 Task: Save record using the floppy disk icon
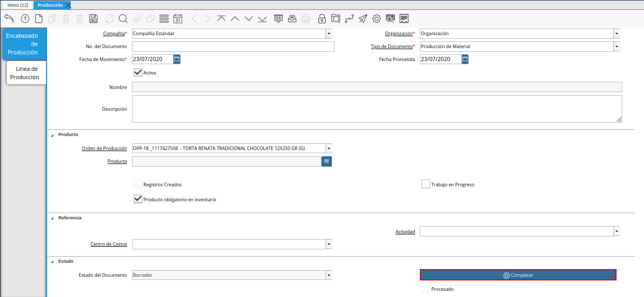93,19
